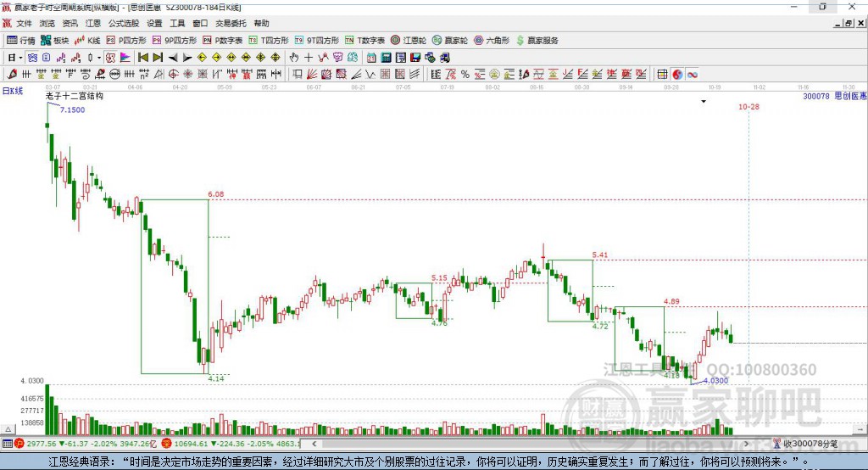Image resolution: width=868 pixels, height=470 pixels.
Task: Toggle the red-blue yin-yang icon
Action: pyautogui.click(x=677, y=75)
